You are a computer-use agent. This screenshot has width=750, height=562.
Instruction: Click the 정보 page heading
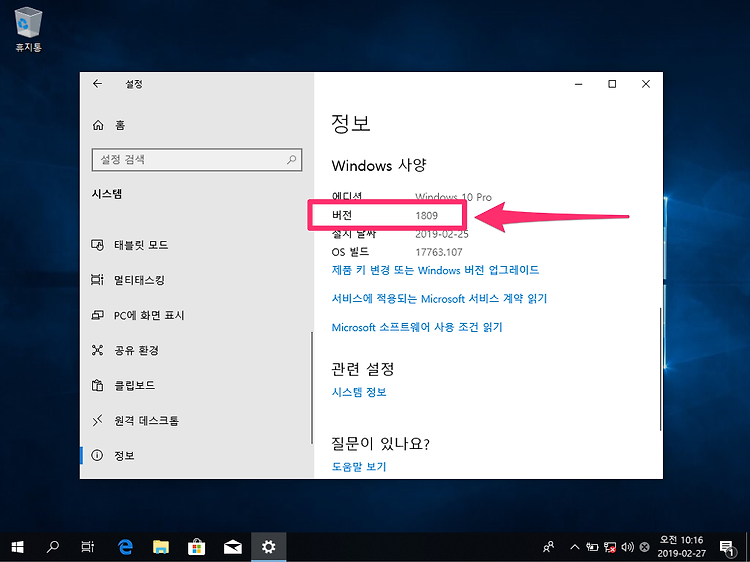(x=351, y=123)
